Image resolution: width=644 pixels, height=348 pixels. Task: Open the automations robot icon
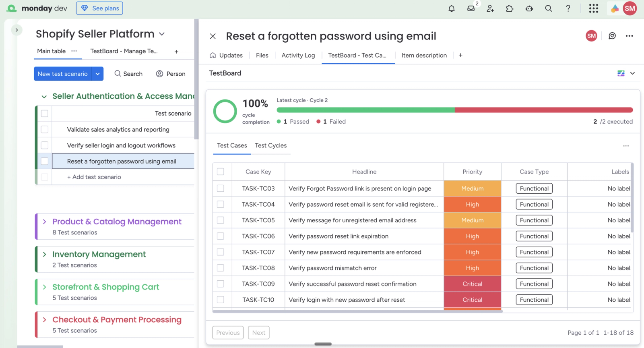(x=529, y=8)
